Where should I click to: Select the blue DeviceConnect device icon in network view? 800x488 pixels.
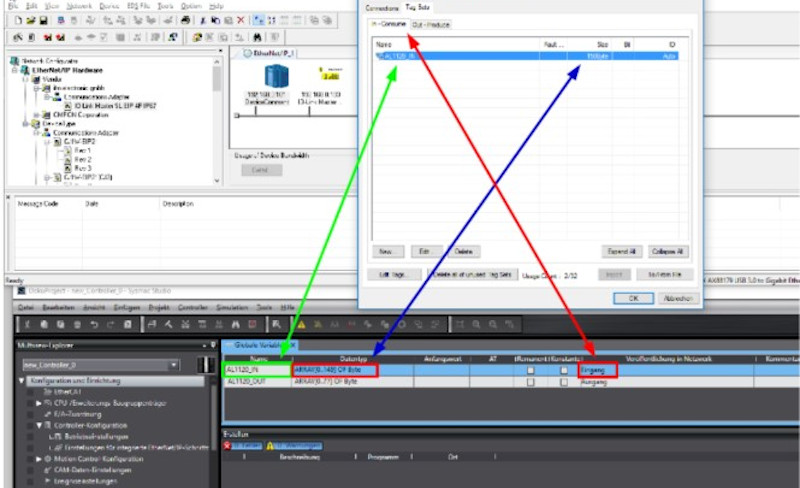pos(274,77)
